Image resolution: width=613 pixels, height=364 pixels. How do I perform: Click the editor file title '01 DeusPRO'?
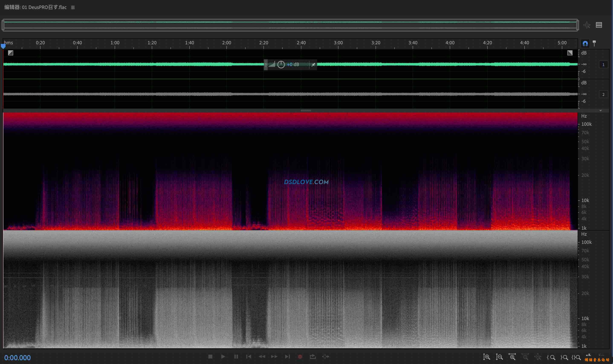click(35, 7)
